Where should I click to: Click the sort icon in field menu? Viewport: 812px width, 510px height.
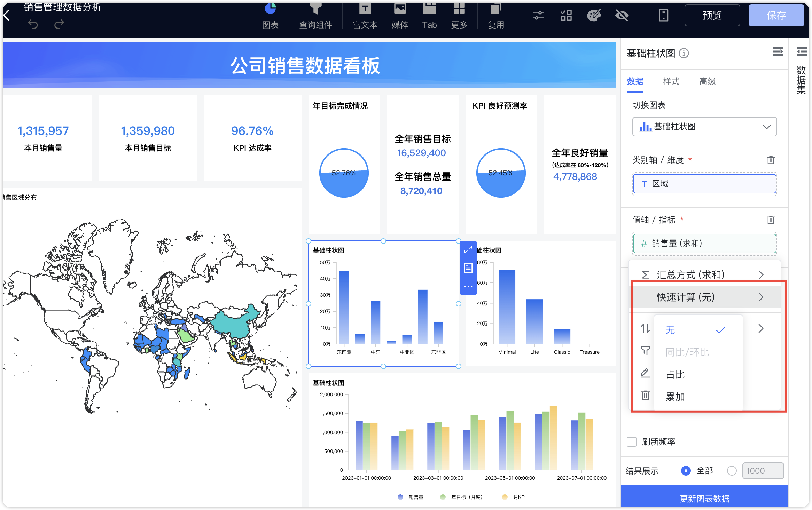pos(645,328)
